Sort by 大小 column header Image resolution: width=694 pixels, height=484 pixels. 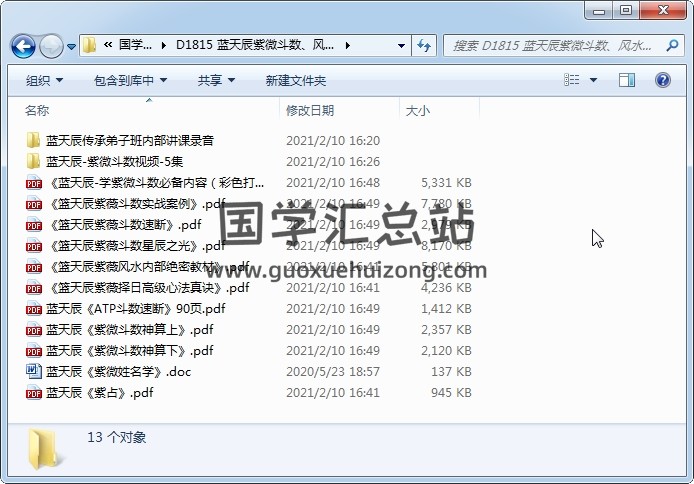click(417, 110)
